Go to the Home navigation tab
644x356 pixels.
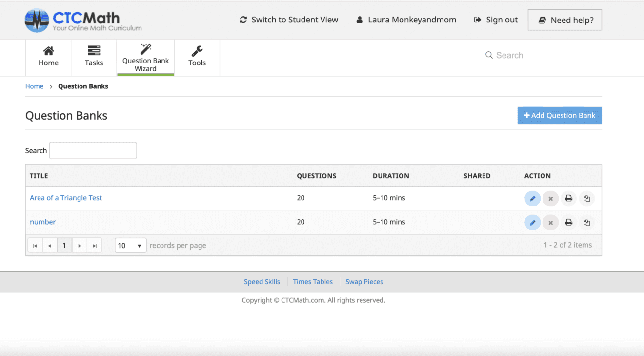pos(48,56)
